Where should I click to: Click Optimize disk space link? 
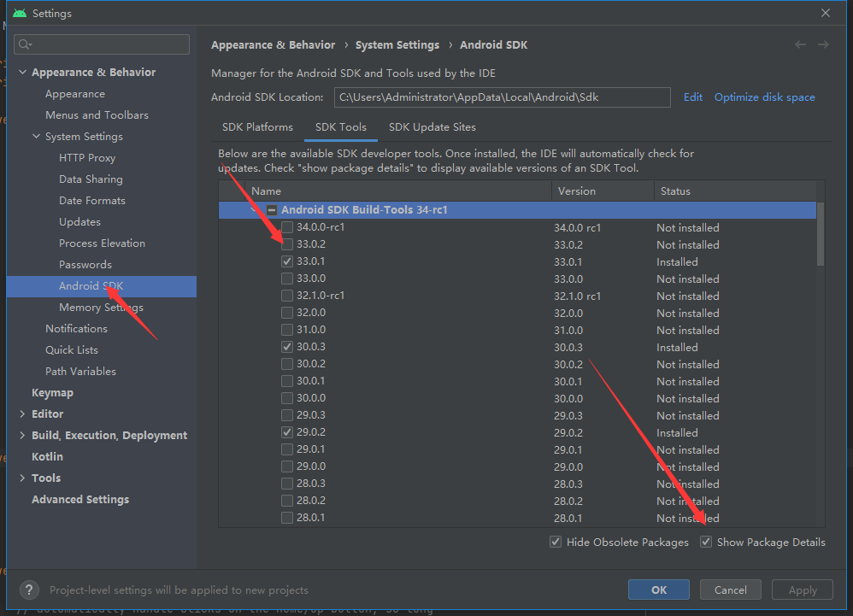click(x=764, y=97)
